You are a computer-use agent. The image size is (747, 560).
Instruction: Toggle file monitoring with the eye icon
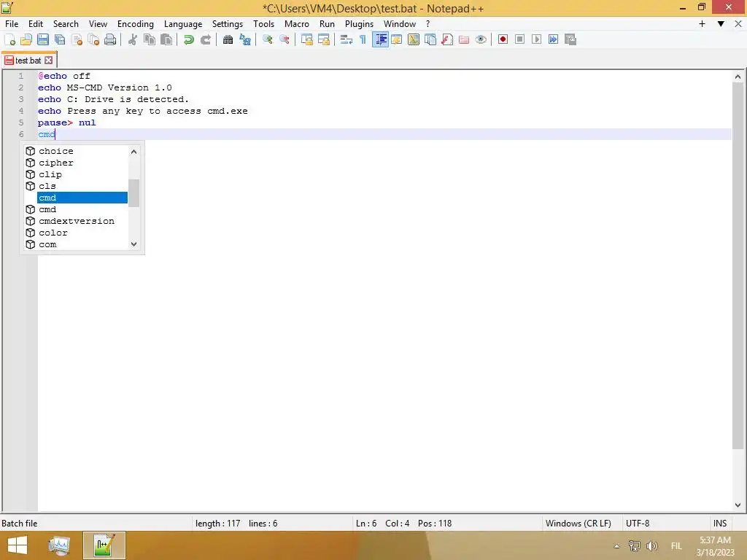pyautogui.click(x=481, y=39)
